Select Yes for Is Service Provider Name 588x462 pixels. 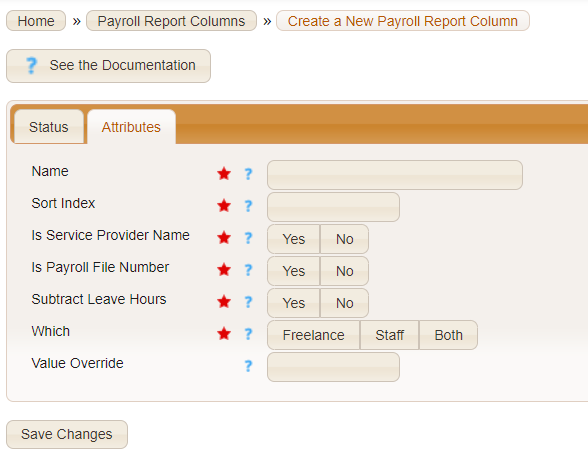tap(294, 239)
